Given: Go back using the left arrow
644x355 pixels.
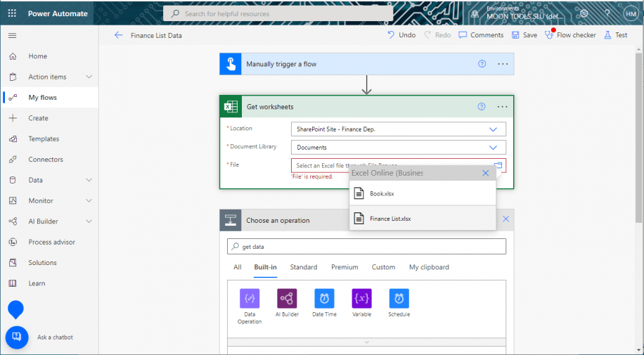Looking at the screenshot, I should [118, 35].
